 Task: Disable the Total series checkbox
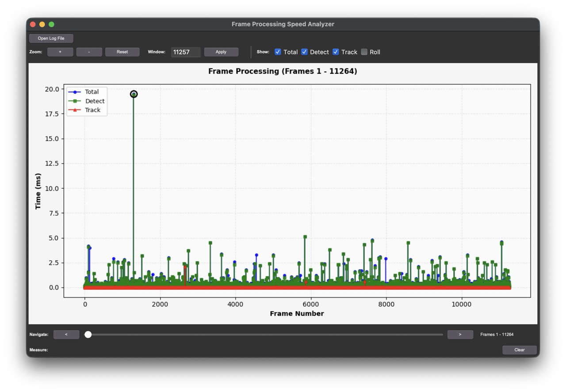tap(278, 52)
